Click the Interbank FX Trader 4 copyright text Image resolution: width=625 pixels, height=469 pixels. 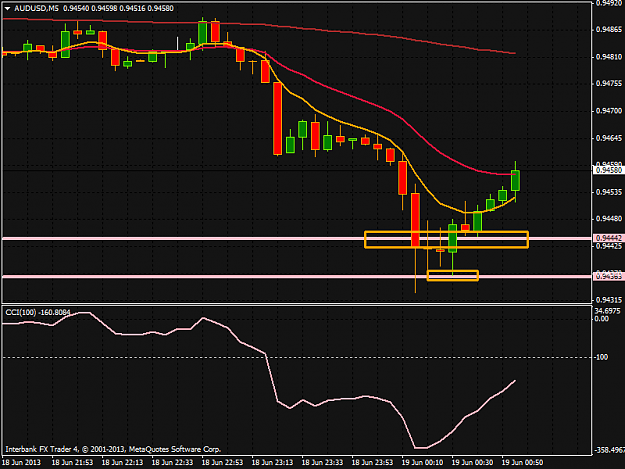point(113,449)
